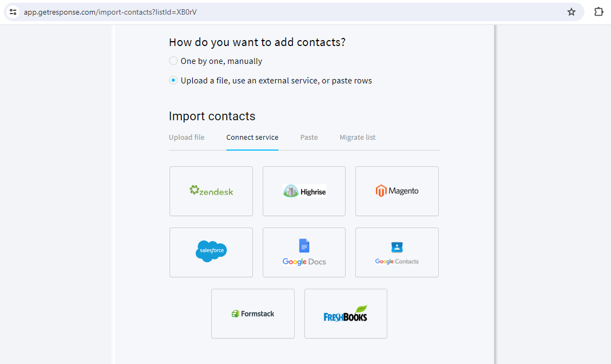This screenshot has height=364, width=611.
Task: Select Zendesk as the import service
Action: point(211,191)
